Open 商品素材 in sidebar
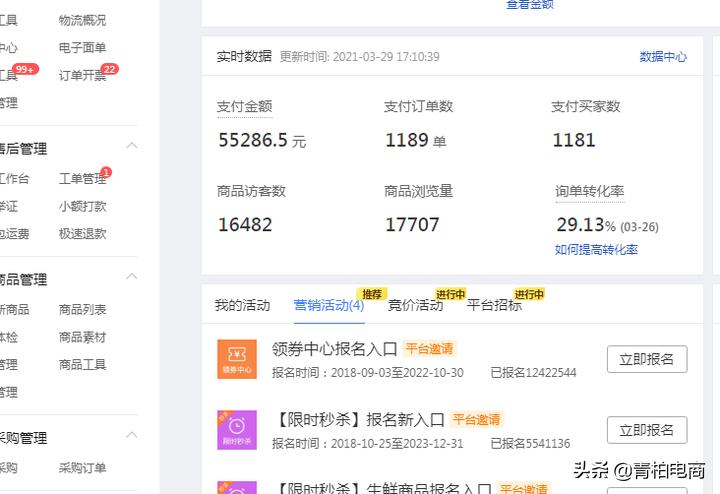720x494 pixels. pyautogui.click(x=83, y=337)
